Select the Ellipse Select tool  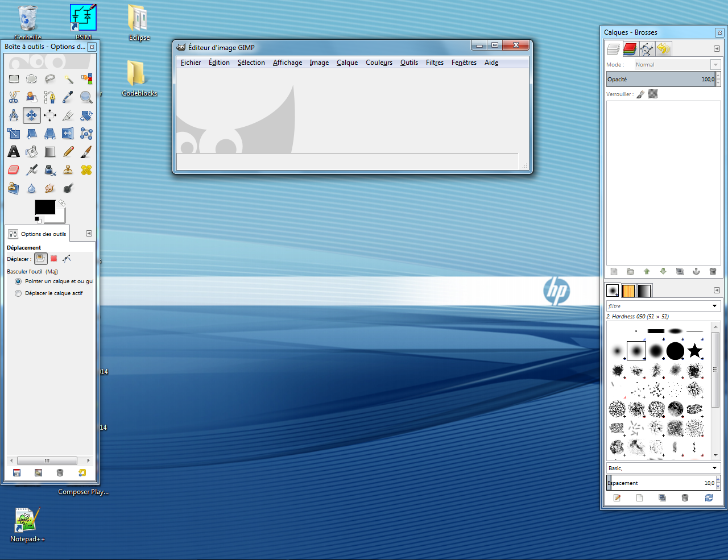pyautogui.click(x=32, y=79)
